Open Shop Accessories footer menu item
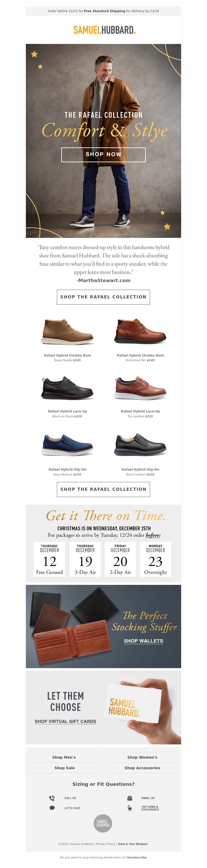Viewport: 207px width, 868px height. [x=142, y=768]
